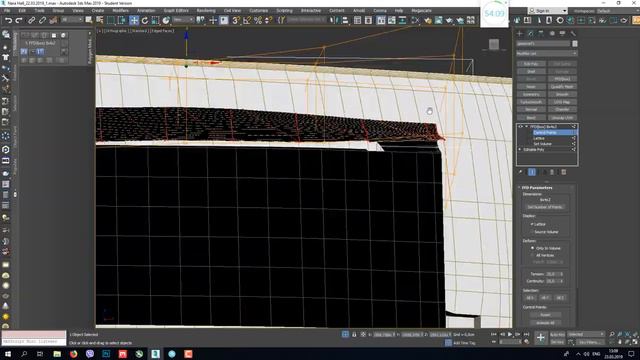This screenshot has width=640, height=360.
Task: Toggle the Window/Crossing selection mode
Action: (x=122, y=20)
